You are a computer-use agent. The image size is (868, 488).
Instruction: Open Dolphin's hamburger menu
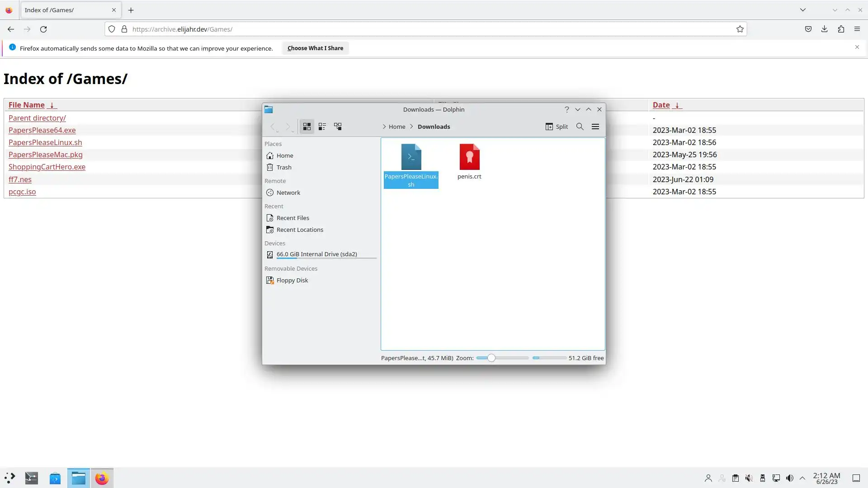(x=595, y=127)
